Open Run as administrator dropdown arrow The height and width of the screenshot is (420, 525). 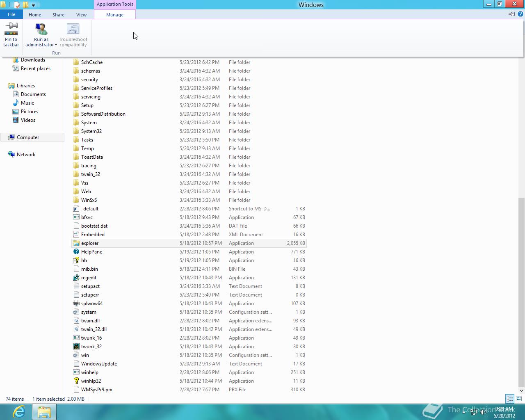[56, 45]
